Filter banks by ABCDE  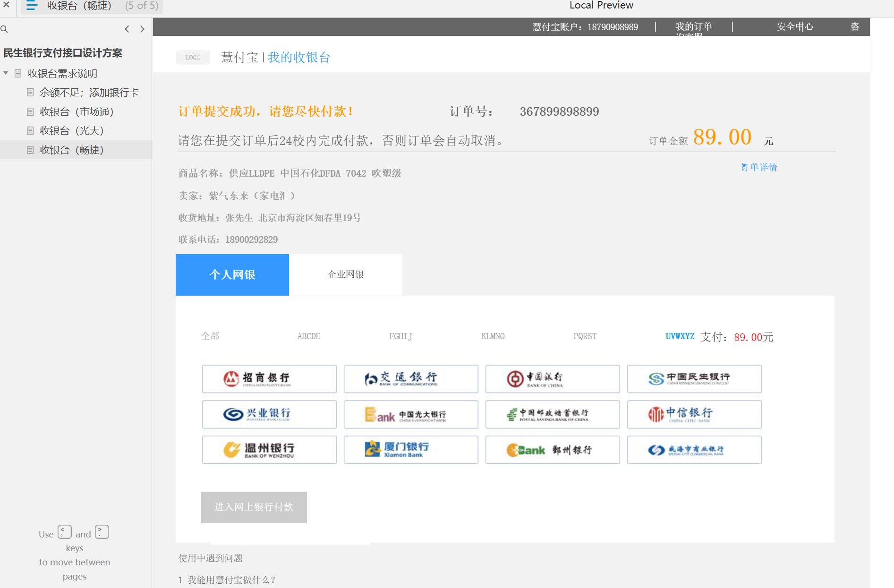(309, 336)
